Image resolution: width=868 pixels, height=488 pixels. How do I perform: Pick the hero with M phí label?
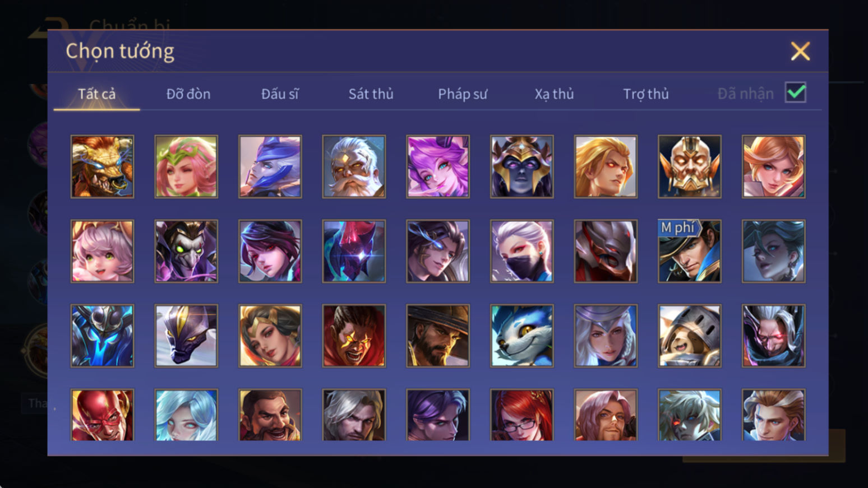689,251
